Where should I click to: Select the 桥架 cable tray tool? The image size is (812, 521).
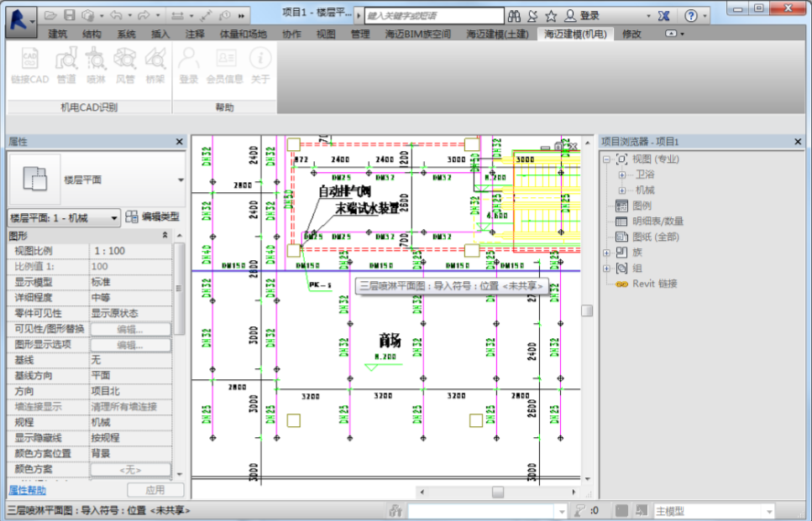point(155,65)
